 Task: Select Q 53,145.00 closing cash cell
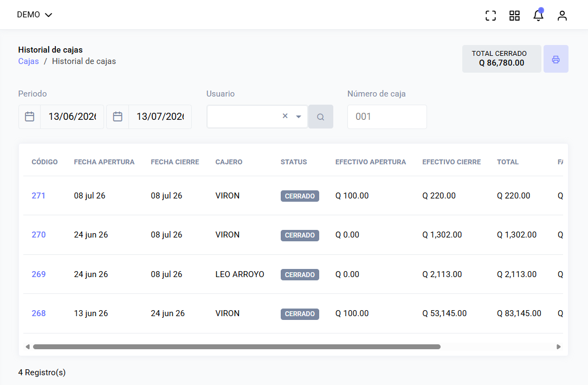click(444, 313)
